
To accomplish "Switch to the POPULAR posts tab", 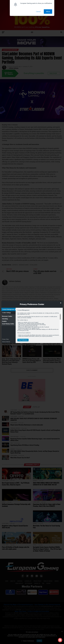I will [x=36, y=407].
